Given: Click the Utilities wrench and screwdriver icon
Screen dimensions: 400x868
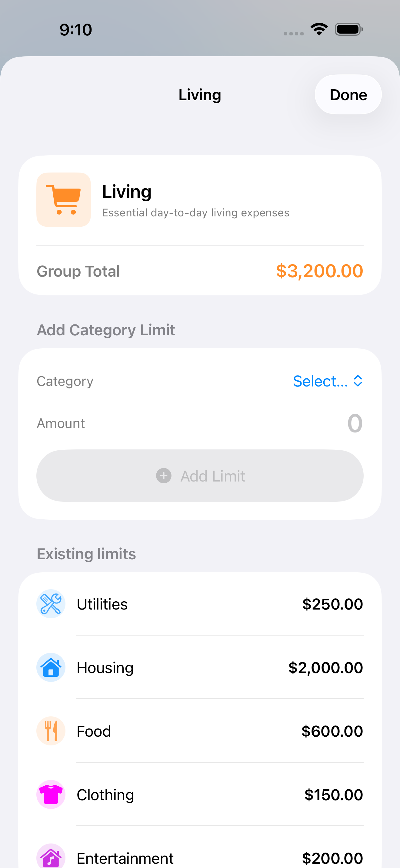Looking at the screenshot, I should point(51,604).
